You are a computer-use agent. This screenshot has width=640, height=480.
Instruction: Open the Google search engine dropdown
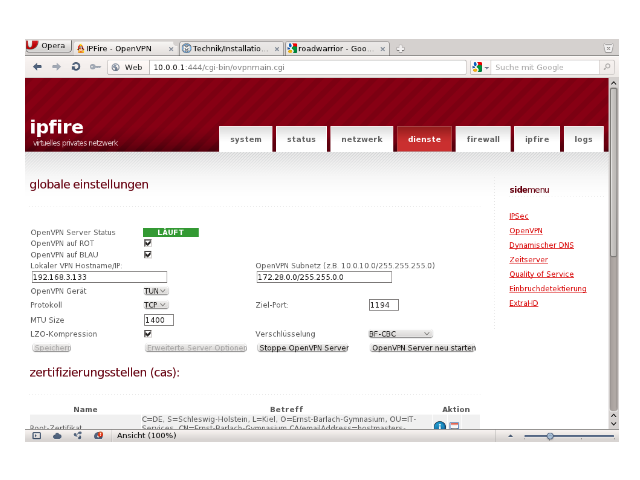pyautogui.click(x=480, y=67)
